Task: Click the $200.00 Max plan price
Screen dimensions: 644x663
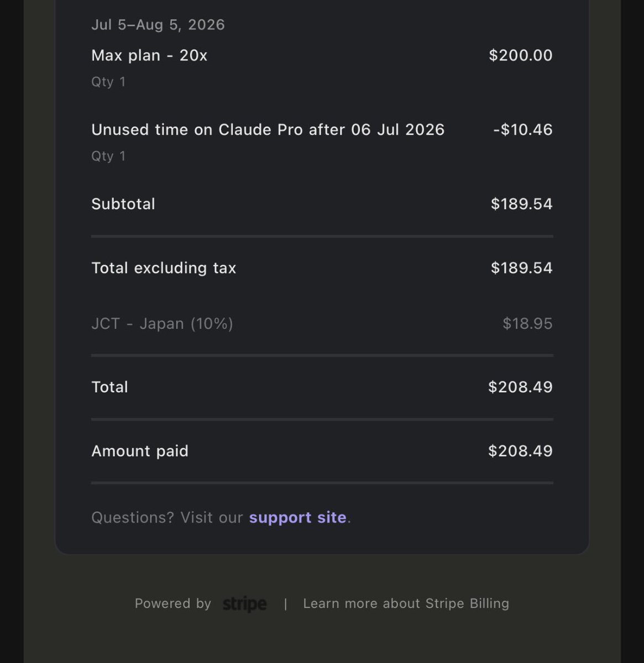Action: 521,55
